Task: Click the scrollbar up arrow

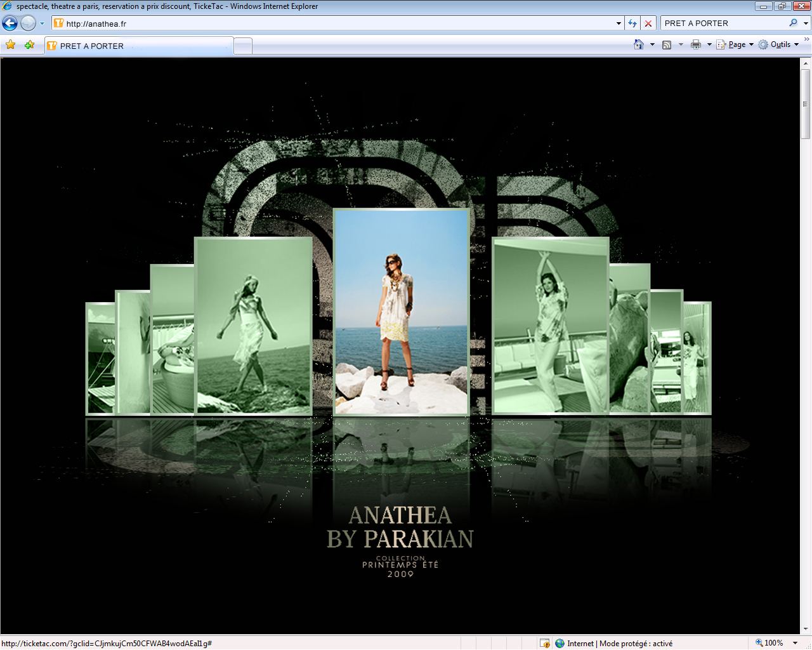Action: click(806, 63)
